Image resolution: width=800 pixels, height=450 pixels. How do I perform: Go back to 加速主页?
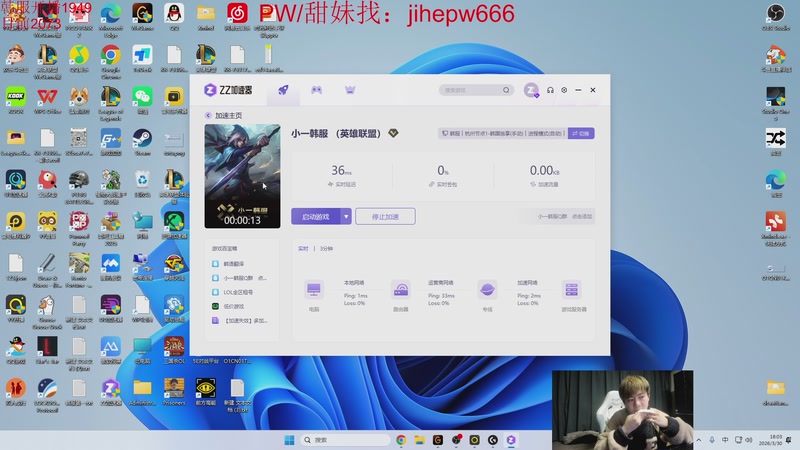(x=223, y=115)
